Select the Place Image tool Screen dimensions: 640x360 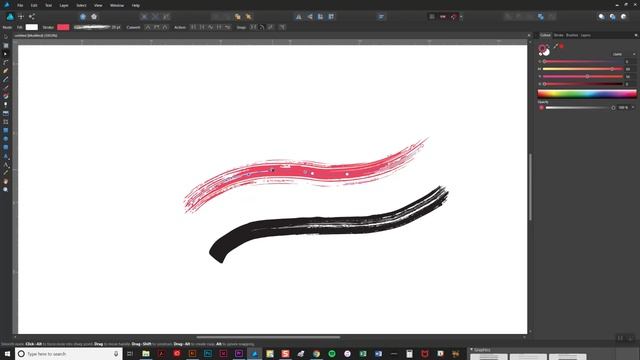coord(5,113)
